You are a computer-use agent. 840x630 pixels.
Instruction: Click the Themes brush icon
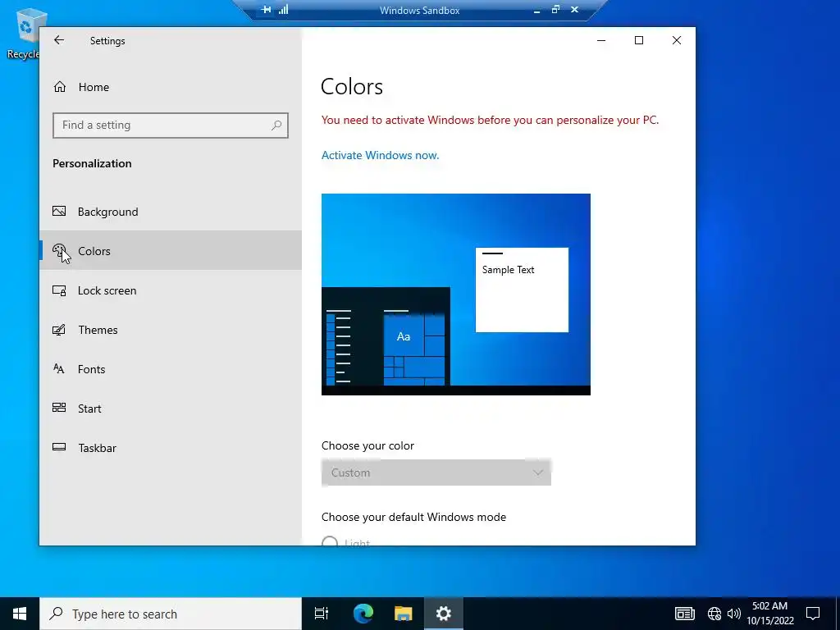point(59,330)
